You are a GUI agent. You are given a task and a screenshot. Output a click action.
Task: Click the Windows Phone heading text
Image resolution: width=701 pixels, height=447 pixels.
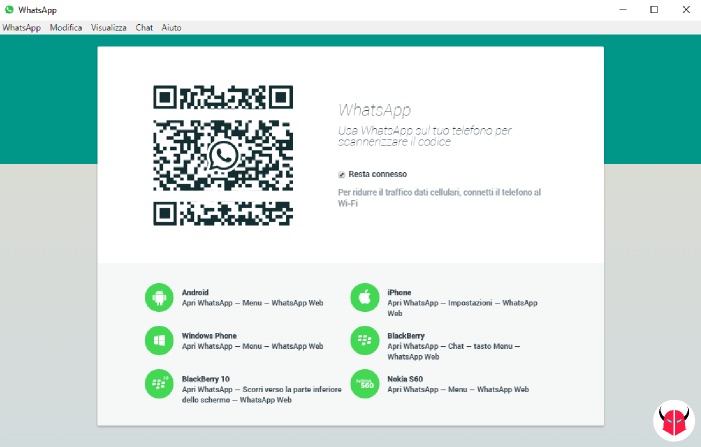(x=209, y=336)
